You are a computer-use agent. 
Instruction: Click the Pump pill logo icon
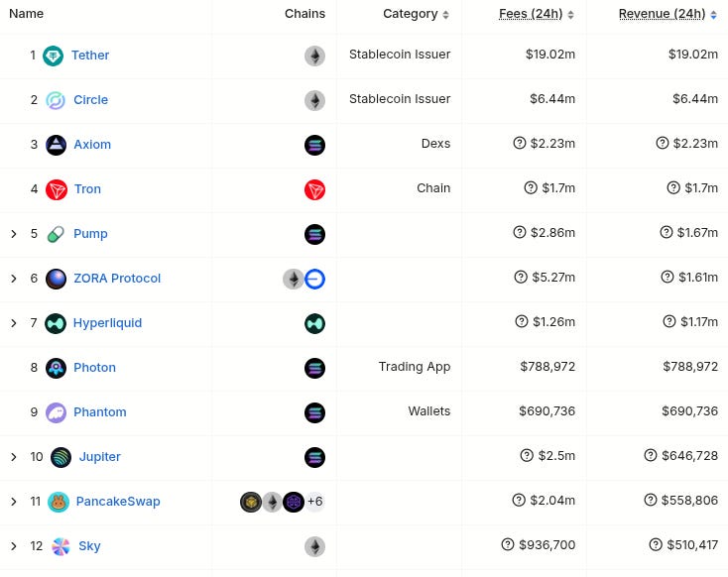tap(56, 234)
